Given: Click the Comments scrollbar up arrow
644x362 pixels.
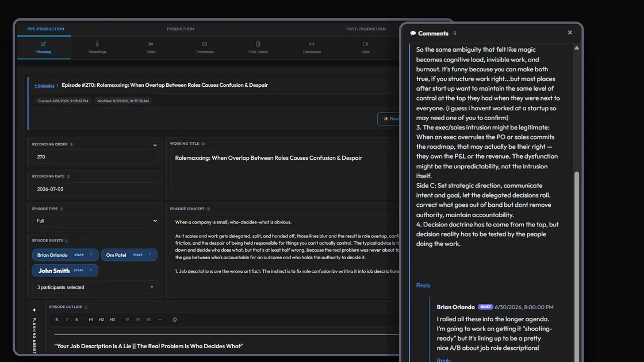Looking at the screenshot, I should coord(577,48).
